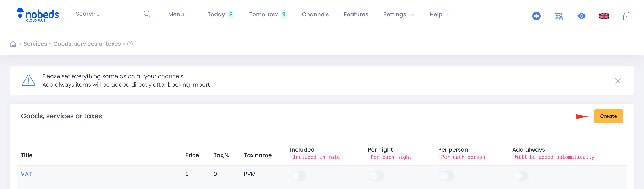The height and width of the screenshot is (189, 644).
Task: Open the VAT item link
Action: coord(26,174)
